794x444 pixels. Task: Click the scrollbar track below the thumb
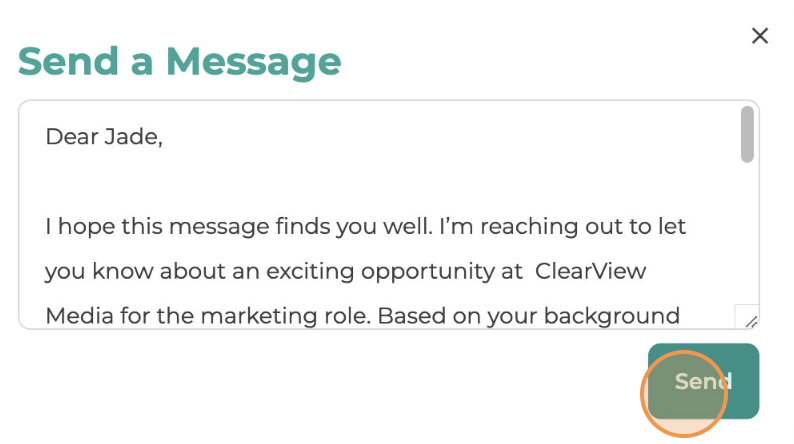click(747, 233)
